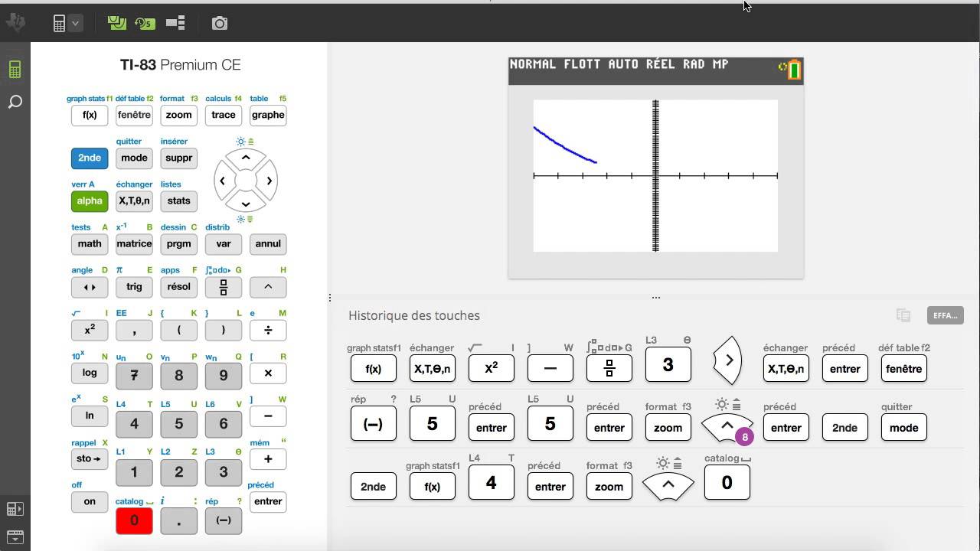Viewport: 980px width, 551px height.
Task: Click the green history clock icon
Action: (x=145, y=23)
